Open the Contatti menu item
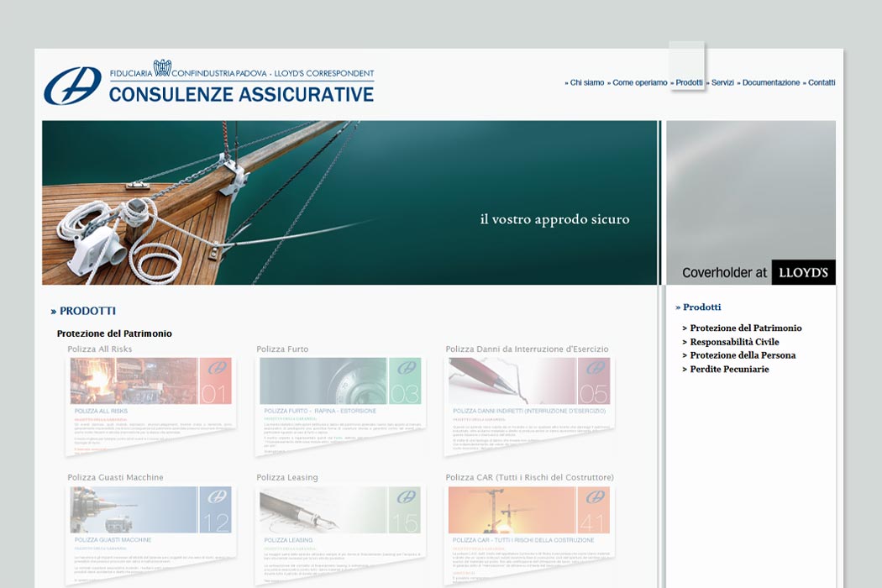The width and height of the screenshot is (882, 588). [x=822, y=82]
